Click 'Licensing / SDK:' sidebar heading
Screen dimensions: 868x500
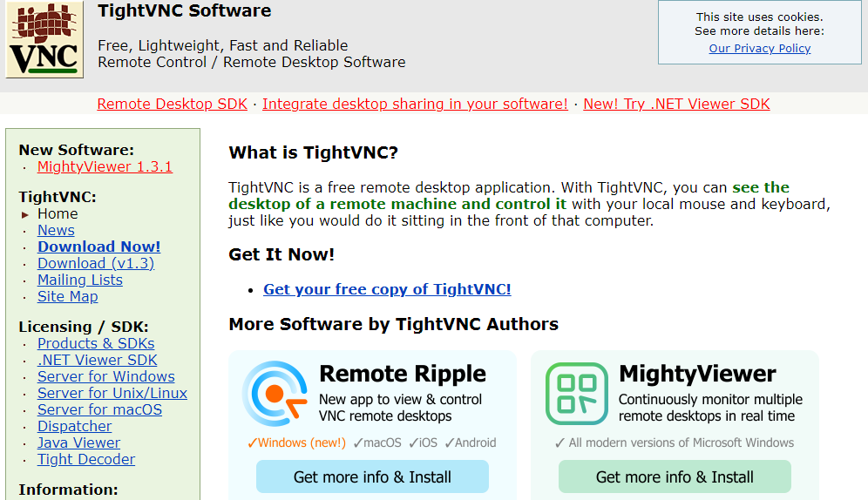(84, 327)
